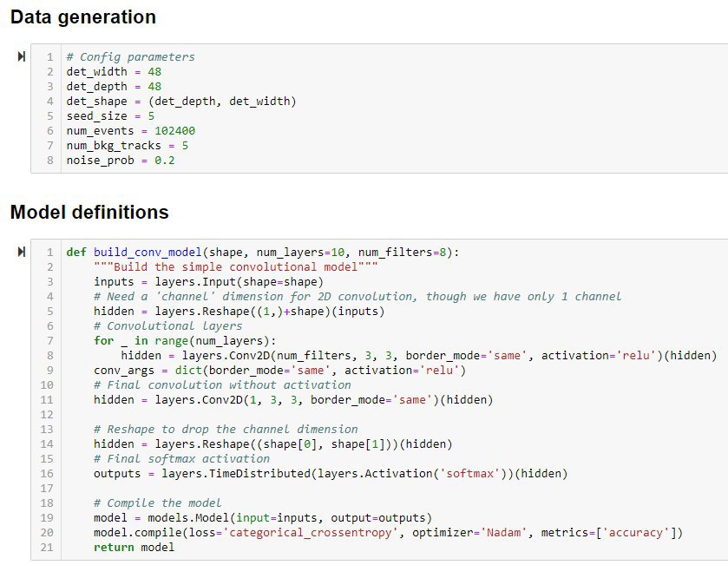
Task: Click the 'def build_conv_model' definition line
Action: click(263, 252)
